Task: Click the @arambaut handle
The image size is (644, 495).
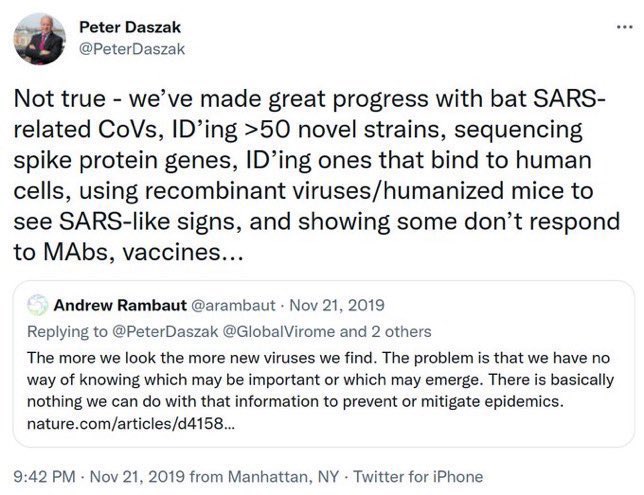Action: [x=221, y=304]
